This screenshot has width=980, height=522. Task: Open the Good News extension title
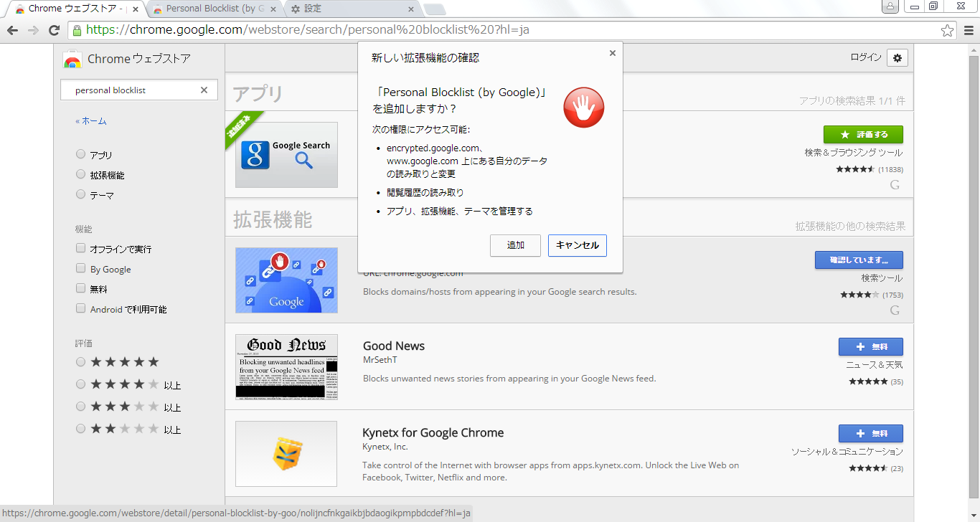point(394,346)
